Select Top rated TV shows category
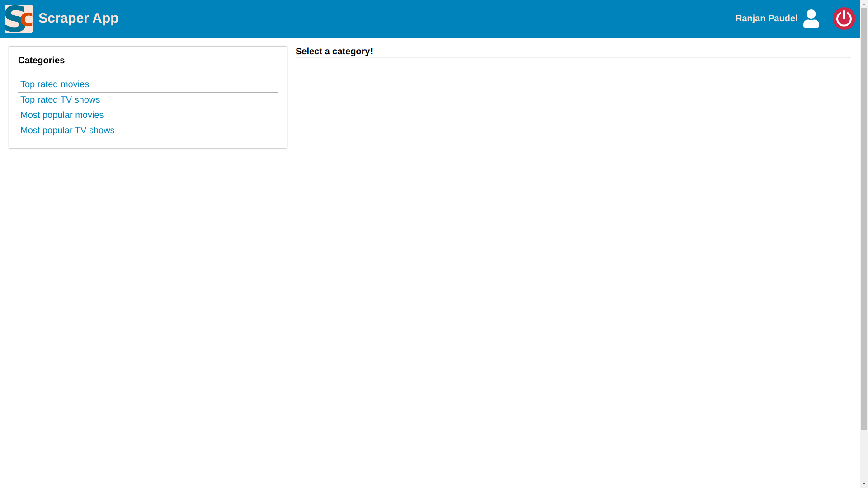This screenshot has height=488, width=868. click(x=60, y=100)
